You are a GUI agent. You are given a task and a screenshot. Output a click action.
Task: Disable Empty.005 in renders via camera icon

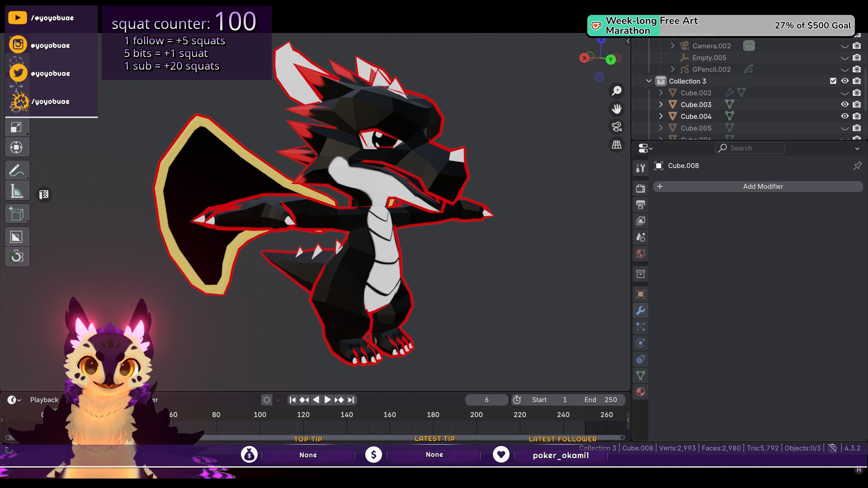click(857, 57)
